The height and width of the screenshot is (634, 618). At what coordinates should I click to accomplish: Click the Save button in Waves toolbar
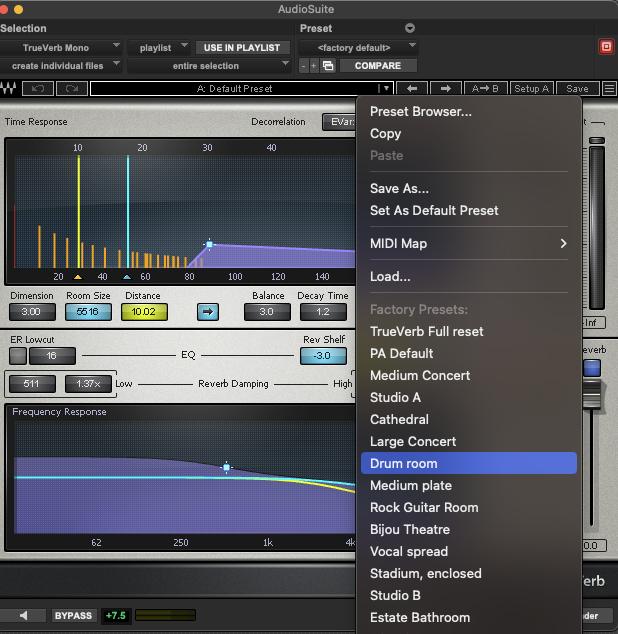point(577,89)
